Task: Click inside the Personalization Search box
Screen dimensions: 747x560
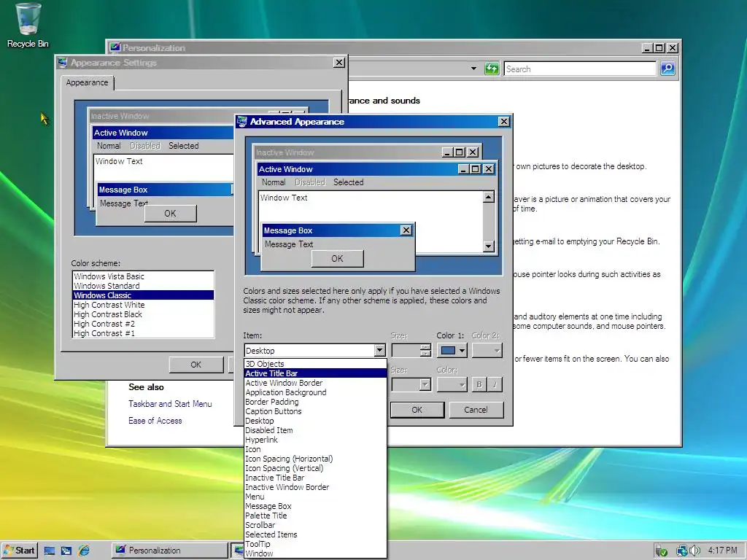Action: (580, 69)
